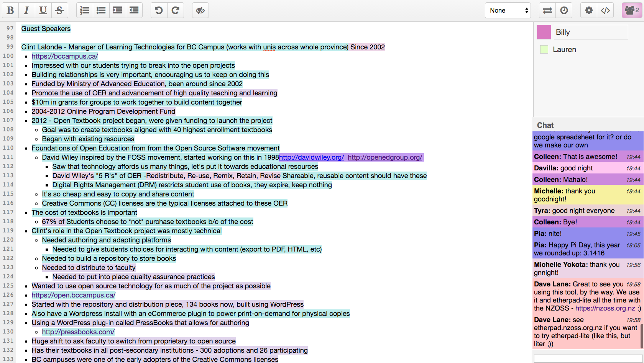Outdent the current line
Viewport: 644px width, 363px height.
click(x=134, y=10)
